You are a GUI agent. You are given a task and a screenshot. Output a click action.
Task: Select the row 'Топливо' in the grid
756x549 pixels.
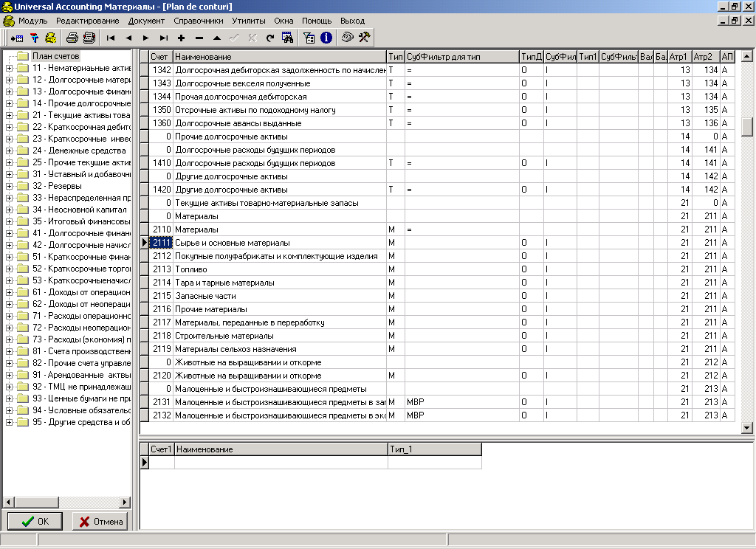(x=280, y=269)
